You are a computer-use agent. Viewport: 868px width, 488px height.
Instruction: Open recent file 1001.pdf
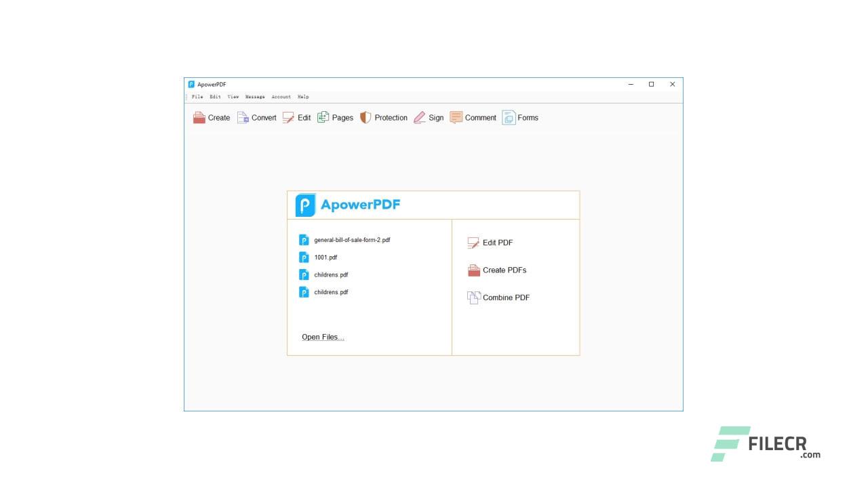click(x=325, y=258)
